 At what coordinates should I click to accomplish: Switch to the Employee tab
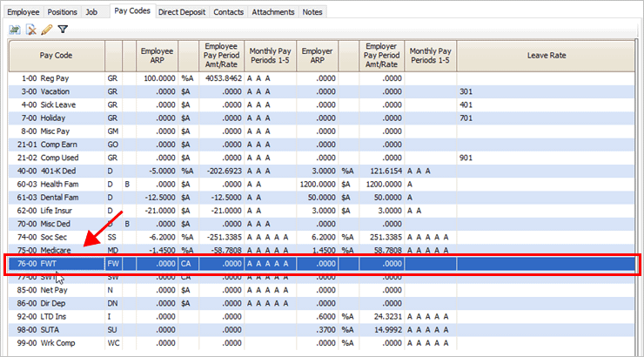point(23,12)
